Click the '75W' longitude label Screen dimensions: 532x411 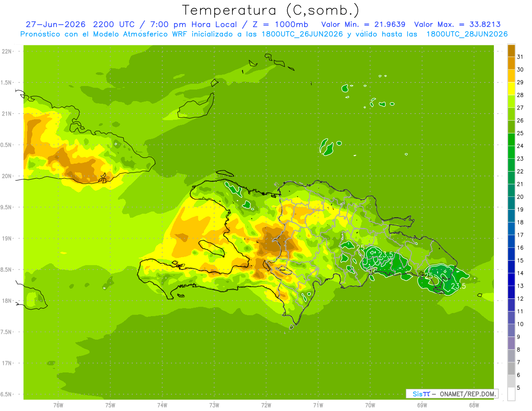pos(110,406)
